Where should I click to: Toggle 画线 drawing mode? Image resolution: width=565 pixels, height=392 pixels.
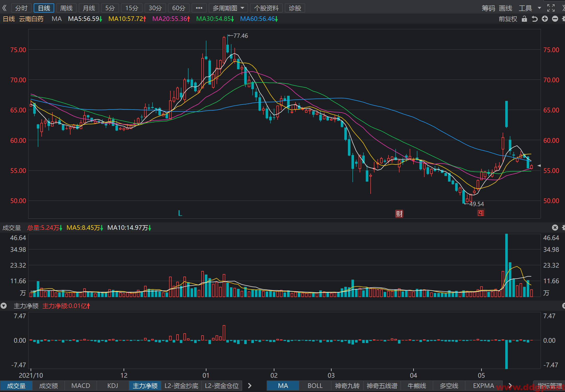pyautogui.click(x=505, y=8)
